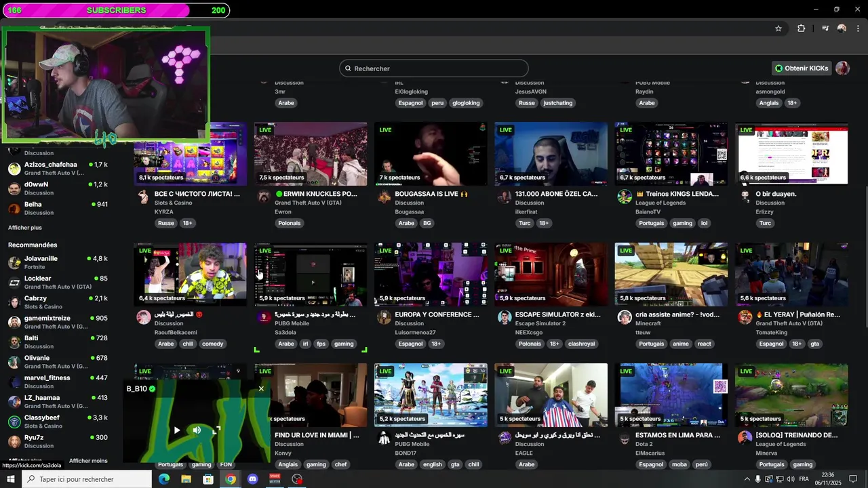Open Windows Start menu
This screenshot has height=488, width=868.
[x=11, y=479]
